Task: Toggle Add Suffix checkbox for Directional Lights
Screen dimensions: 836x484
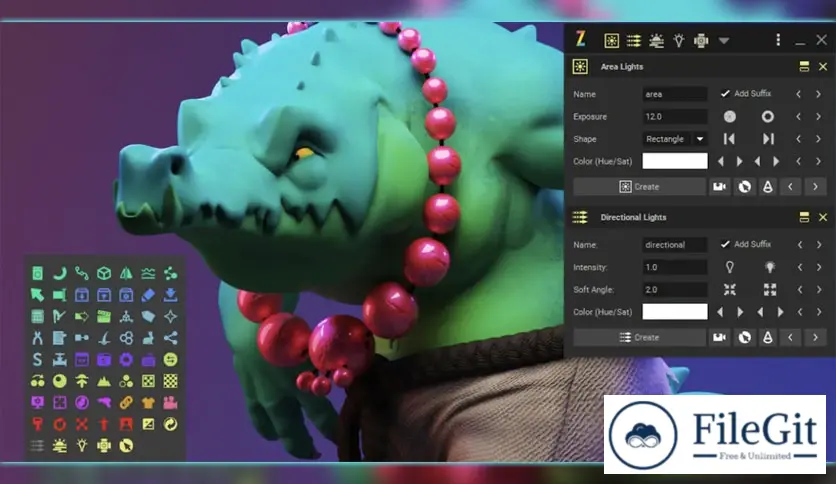Action: coord(725,244)
